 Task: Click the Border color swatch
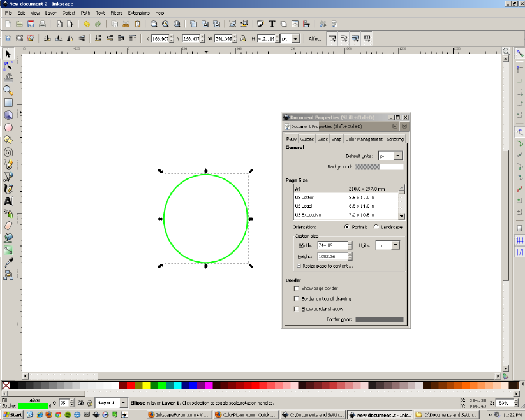[x=379, y=319]
